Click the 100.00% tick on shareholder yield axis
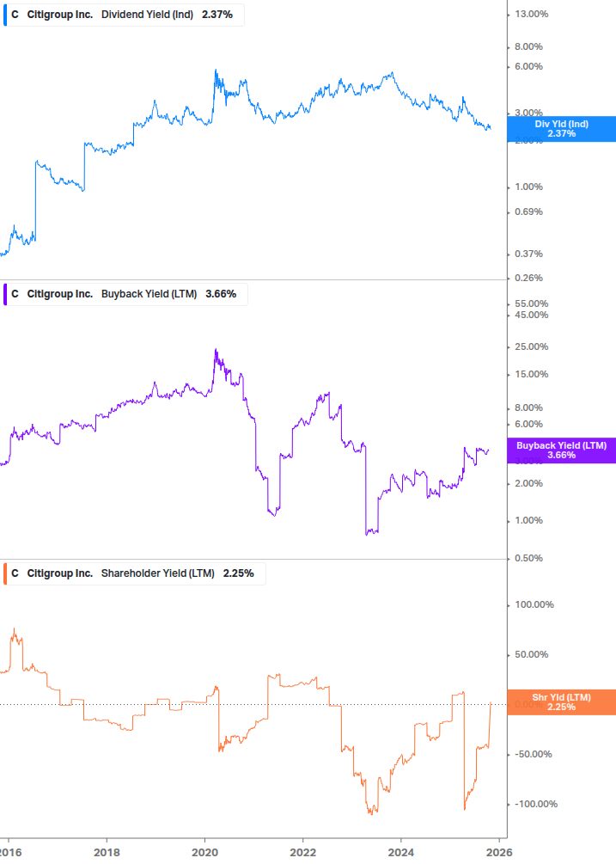This screenshot has height=864, width=616. (534, 604)
